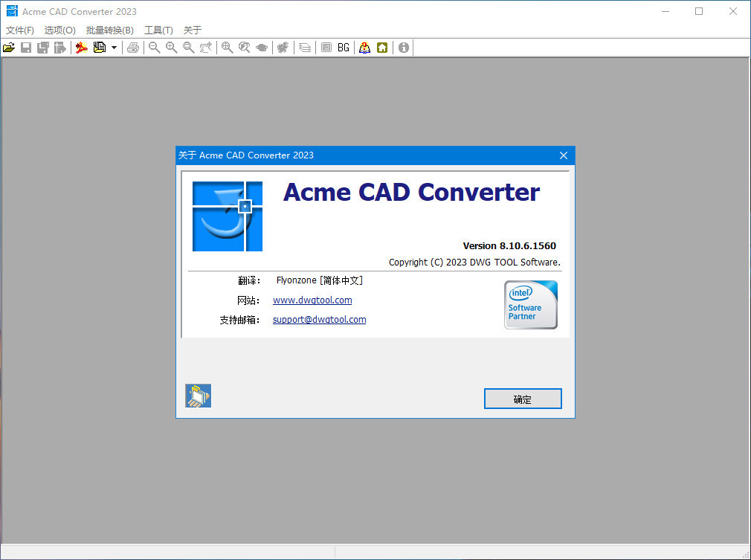Open the convert format dropdown arrow
This screenshot has width=751, height=560.
point(115,47)
